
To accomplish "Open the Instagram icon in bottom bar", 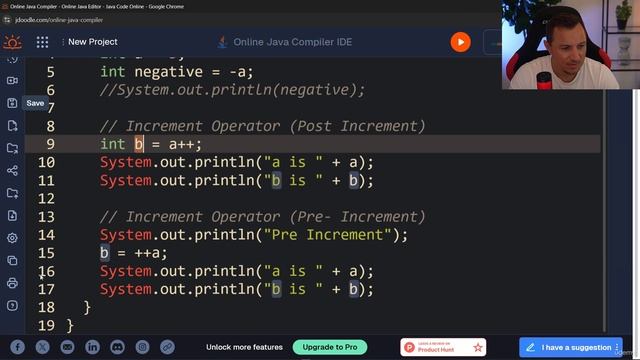I will (142, 347).
